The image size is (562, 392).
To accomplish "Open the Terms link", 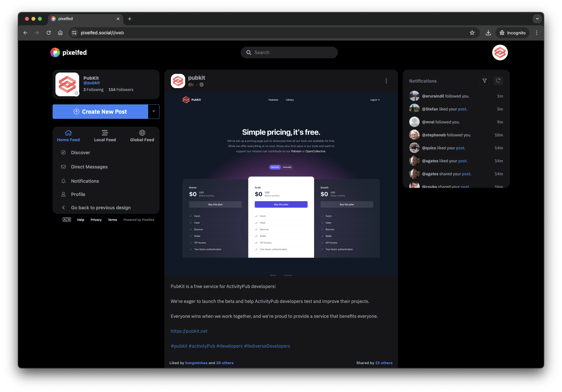I will (113, 220).
